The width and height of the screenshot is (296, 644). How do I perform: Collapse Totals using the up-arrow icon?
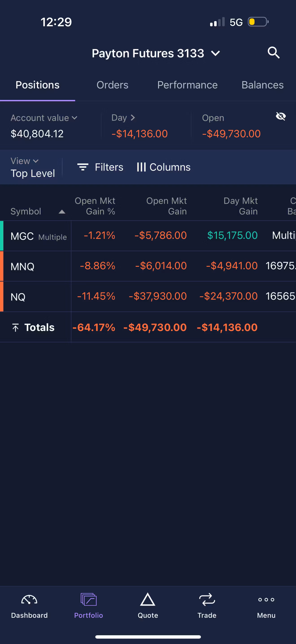pos(15,327)
